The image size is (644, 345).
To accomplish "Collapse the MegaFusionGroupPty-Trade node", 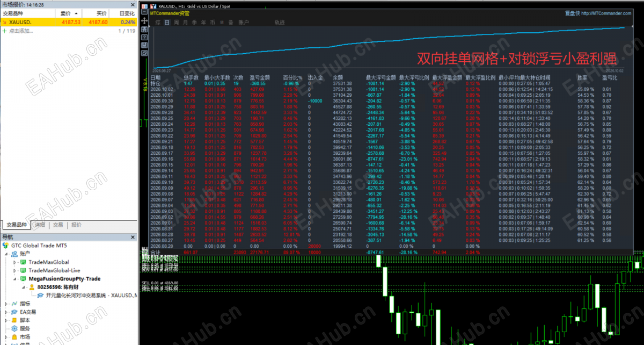I will (x=15, y=279).
